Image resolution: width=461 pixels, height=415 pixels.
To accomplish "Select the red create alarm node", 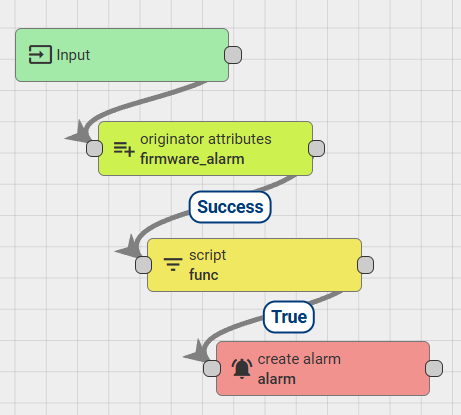I will (323, 368).
